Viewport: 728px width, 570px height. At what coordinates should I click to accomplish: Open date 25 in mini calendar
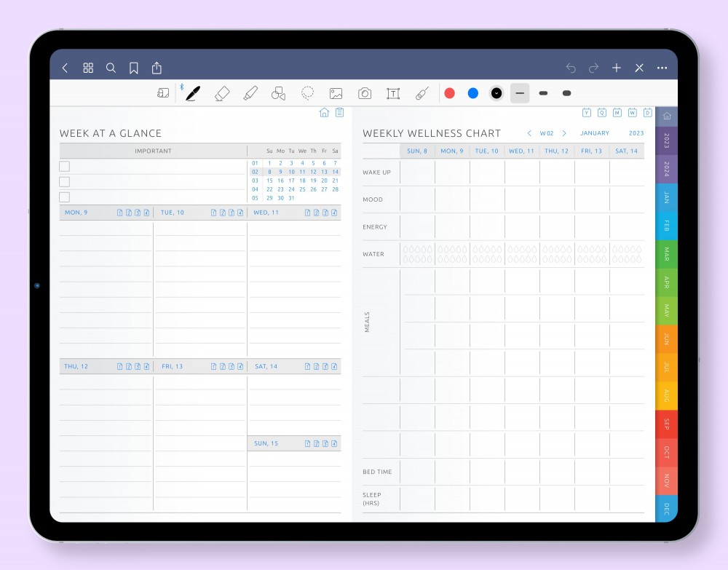coord(302,189)
